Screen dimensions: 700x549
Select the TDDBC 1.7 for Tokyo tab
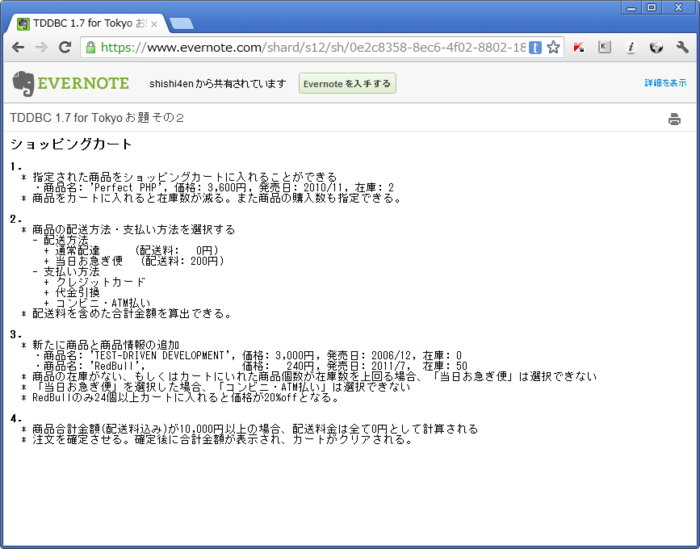coord(88,24)
